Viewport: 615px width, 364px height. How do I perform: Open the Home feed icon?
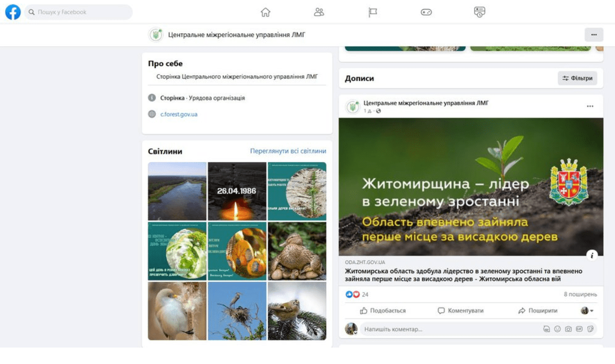(266, 12)
